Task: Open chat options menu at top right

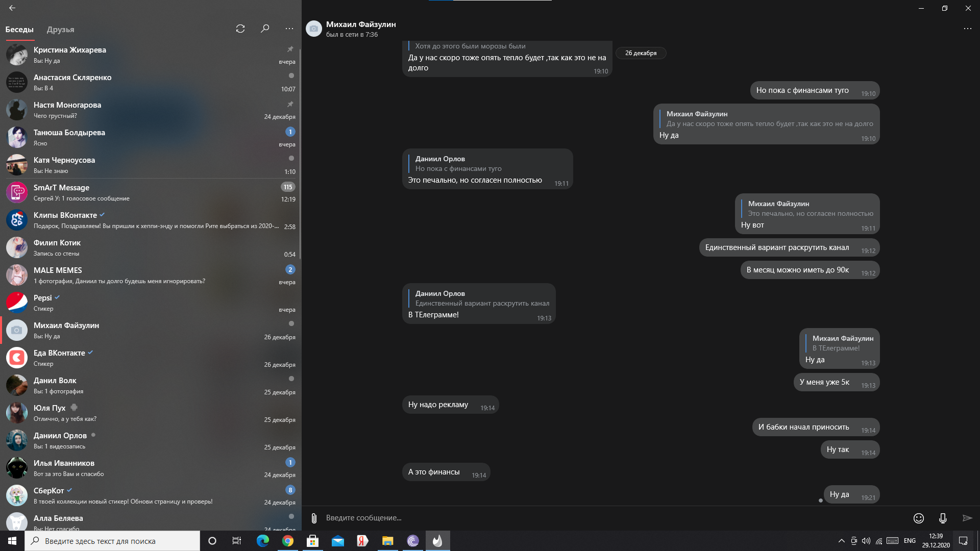Action: click(967, 29)
